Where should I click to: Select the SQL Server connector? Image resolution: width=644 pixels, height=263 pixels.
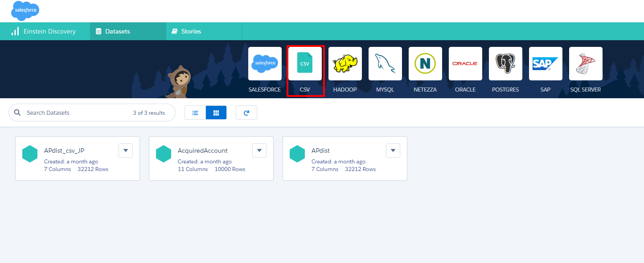[x=586, y=64]
